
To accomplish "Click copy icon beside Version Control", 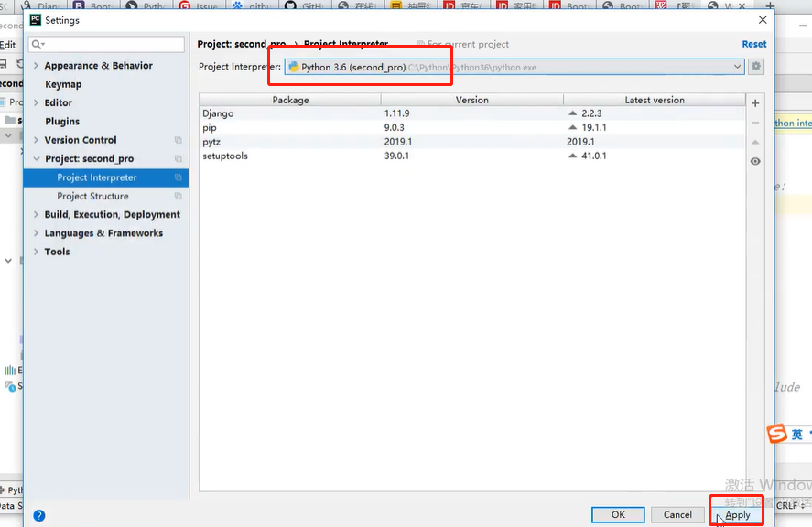I will 179,140.
